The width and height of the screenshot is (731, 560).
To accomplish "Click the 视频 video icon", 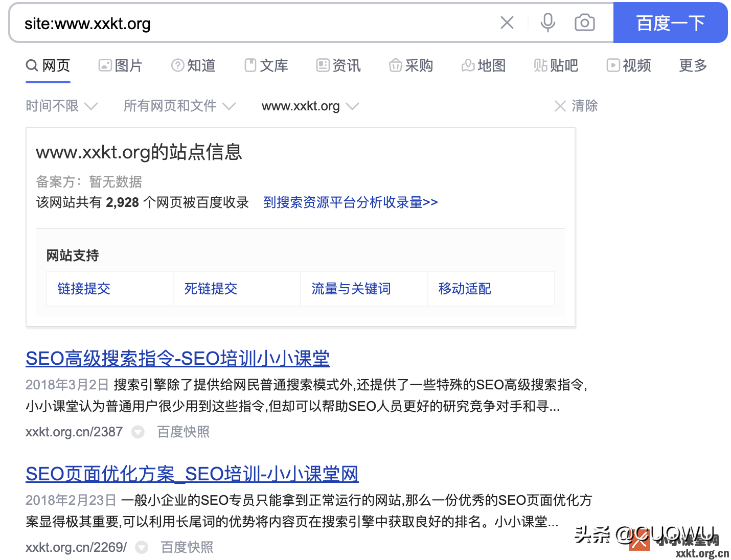I will 613,65.
